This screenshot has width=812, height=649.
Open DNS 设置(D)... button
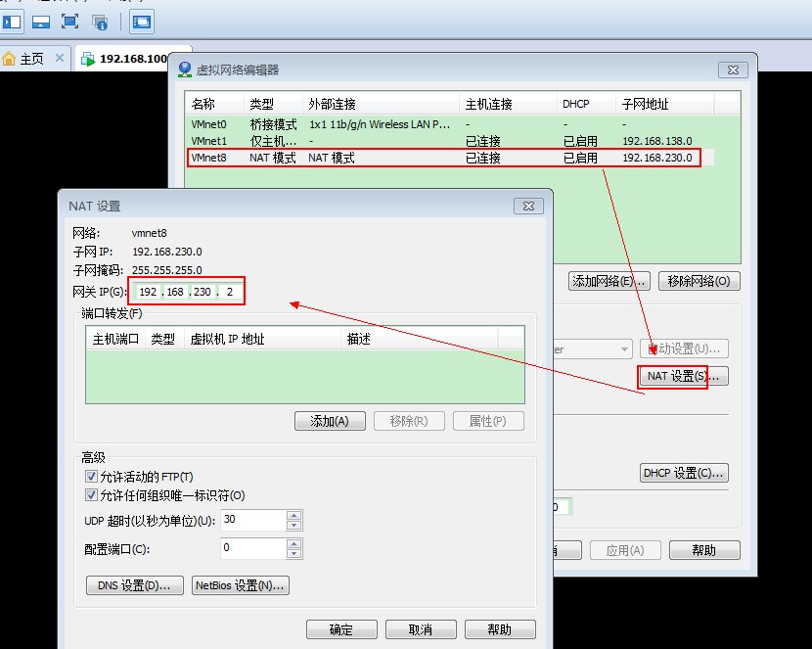coord(135,585)
